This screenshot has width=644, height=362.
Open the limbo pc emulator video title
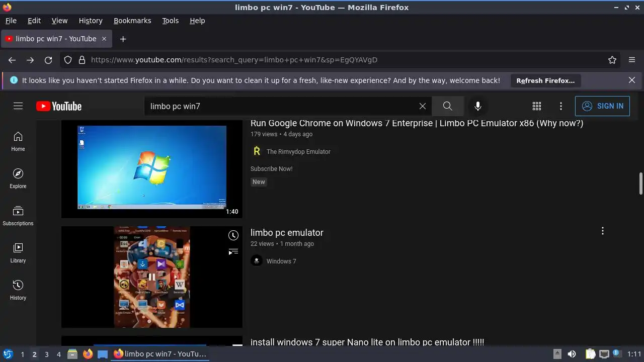tap(287, 233)
